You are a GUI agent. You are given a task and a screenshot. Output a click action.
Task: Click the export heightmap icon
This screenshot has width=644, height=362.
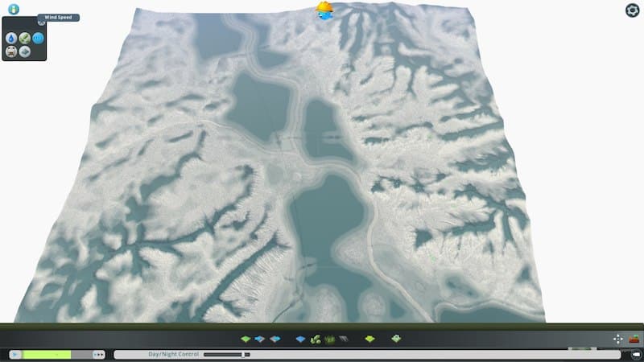(275, 339)
